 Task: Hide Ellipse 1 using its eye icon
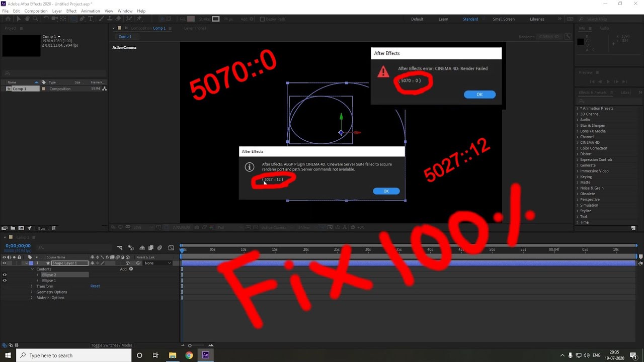pyautogui.click(x=5, y=281)
